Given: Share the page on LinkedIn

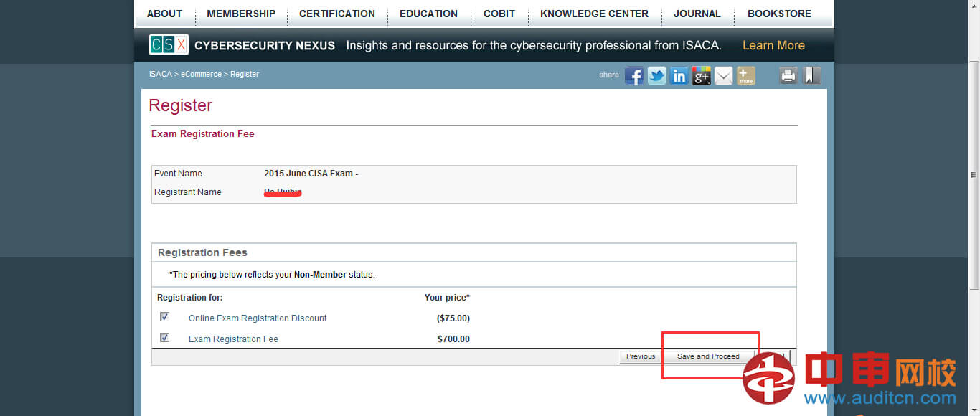Looking at the screenshot, I should pos(679,76).
